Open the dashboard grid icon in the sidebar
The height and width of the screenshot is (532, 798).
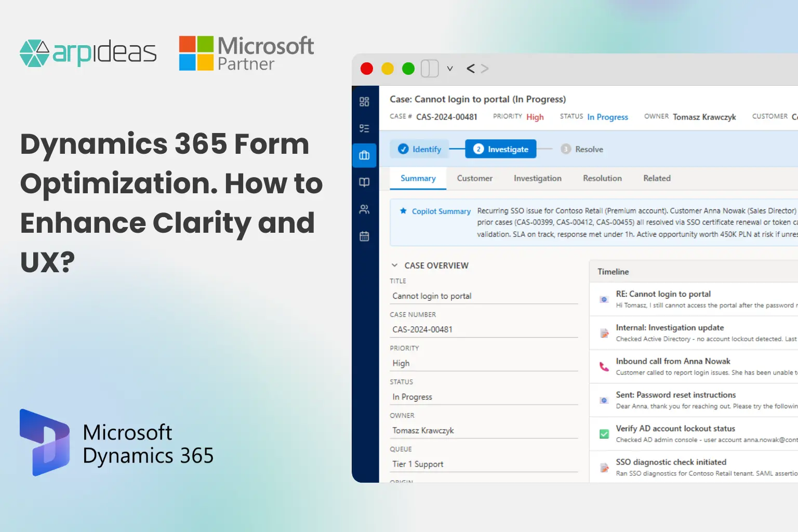coord(365,102)
